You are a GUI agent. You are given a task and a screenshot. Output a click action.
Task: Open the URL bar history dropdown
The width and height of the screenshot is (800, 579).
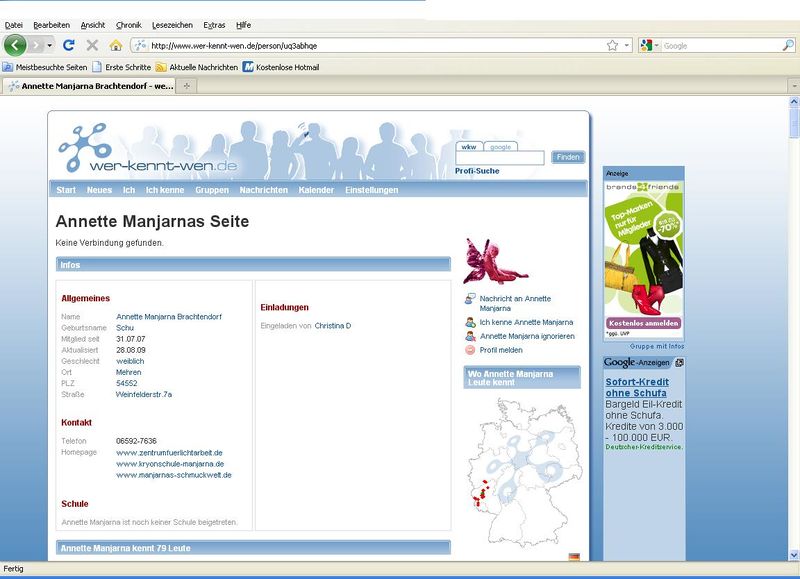coord(628,45)
